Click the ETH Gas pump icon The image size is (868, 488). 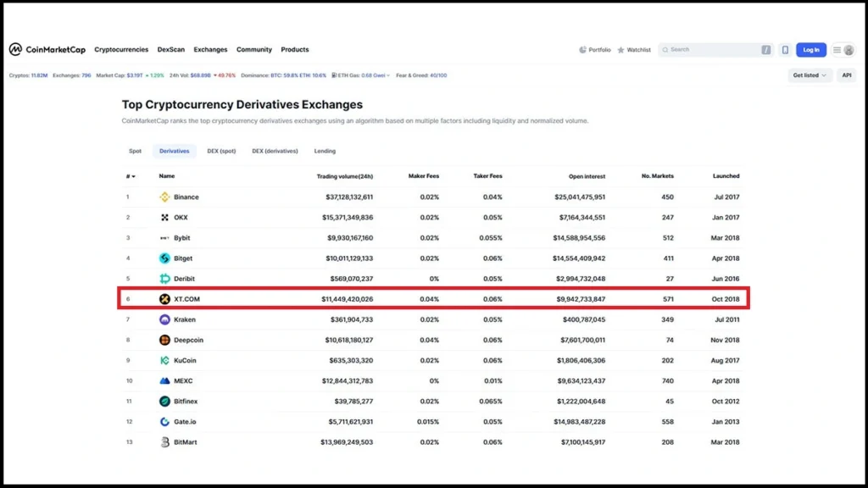334,75
